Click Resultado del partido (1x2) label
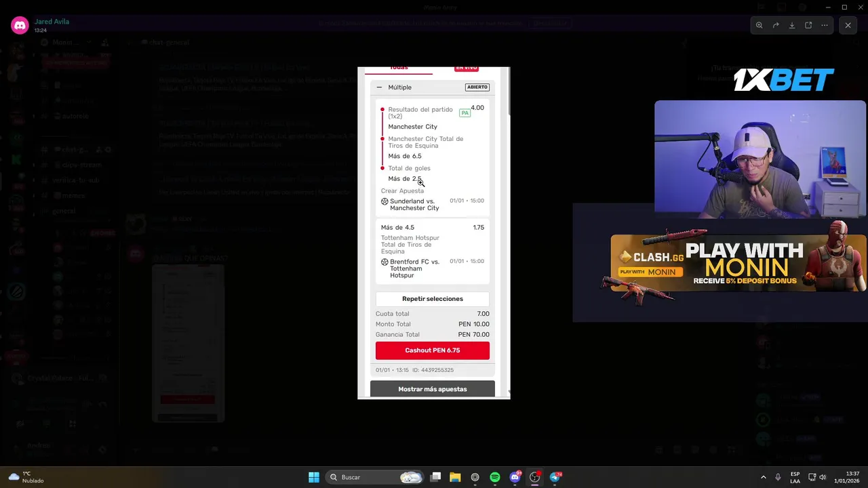The height and width of the screenshot is (488, 868). [420, 113]
